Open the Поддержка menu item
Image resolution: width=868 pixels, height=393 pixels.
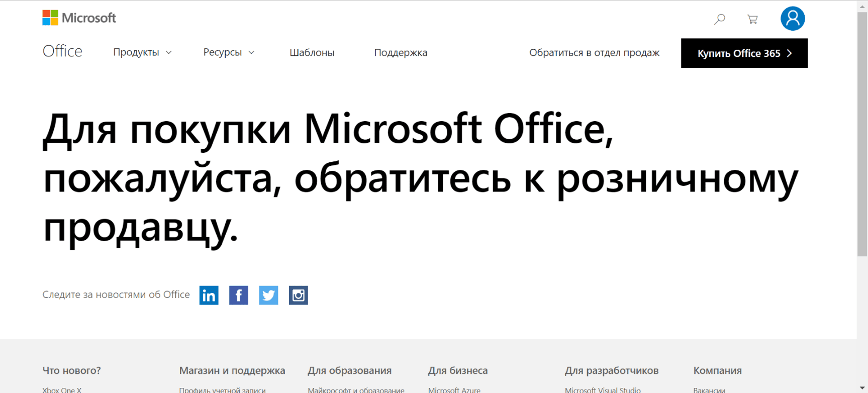(x=401, y=52)
